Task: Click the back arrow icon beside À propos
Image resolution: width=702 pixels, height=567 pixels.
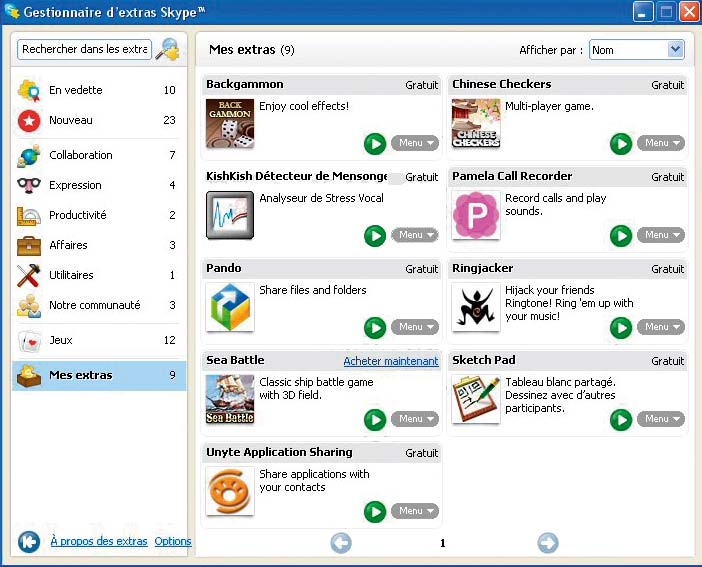Action: pos(29,541)
